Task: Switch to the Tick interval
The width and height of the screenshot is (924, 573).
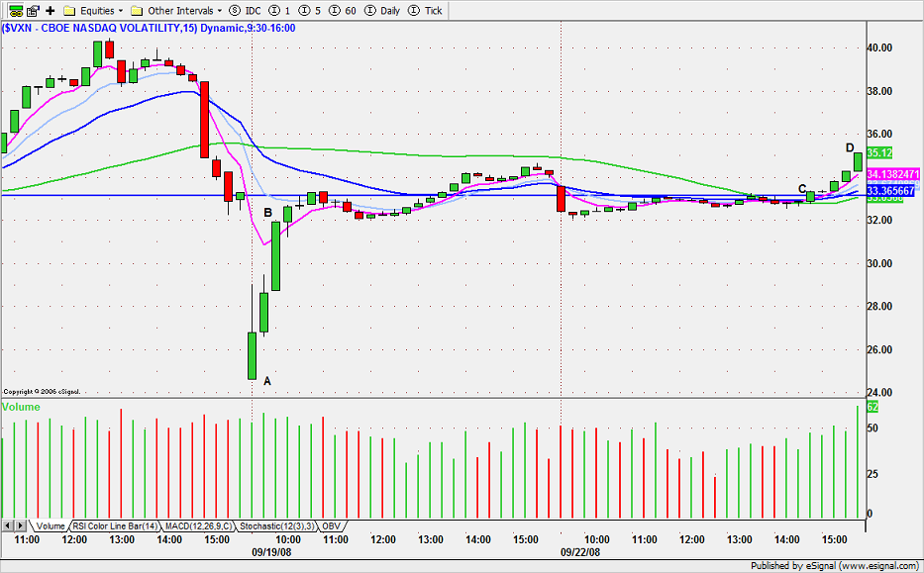Action: click(x=425, y=11)
